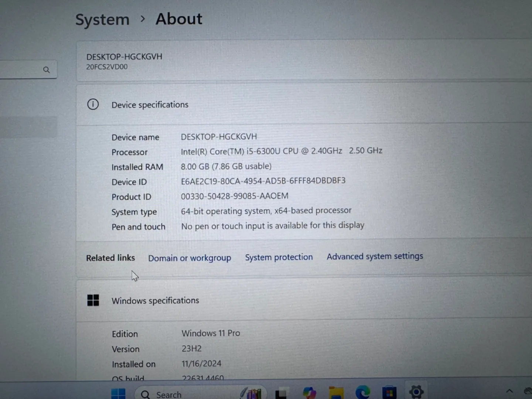Select the Device ID value text

click(263, 181)
